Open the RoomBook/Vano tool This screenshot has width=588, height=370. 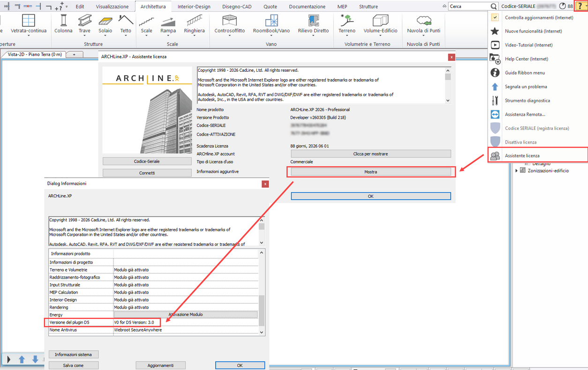(x=271, y=23)
